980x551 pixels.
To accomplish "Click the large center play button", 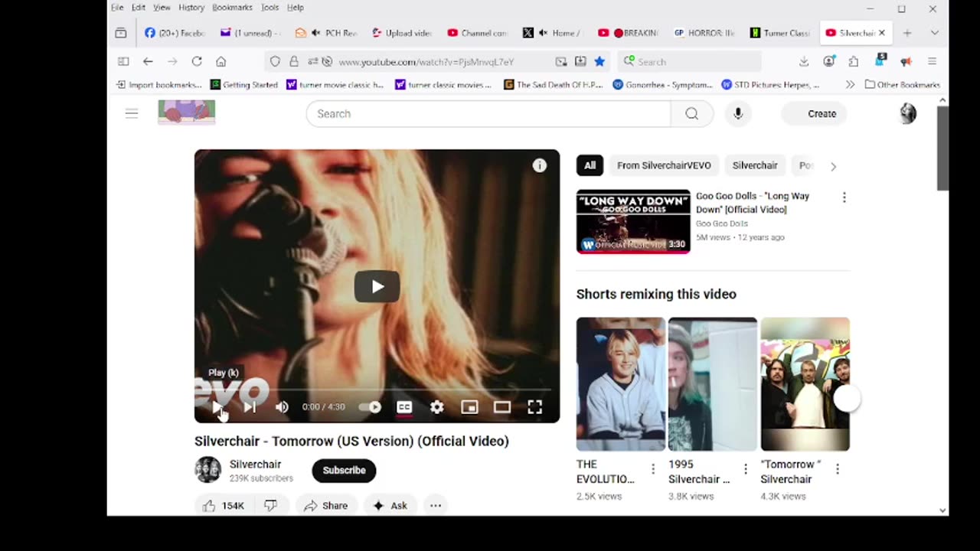I will 377,286.
